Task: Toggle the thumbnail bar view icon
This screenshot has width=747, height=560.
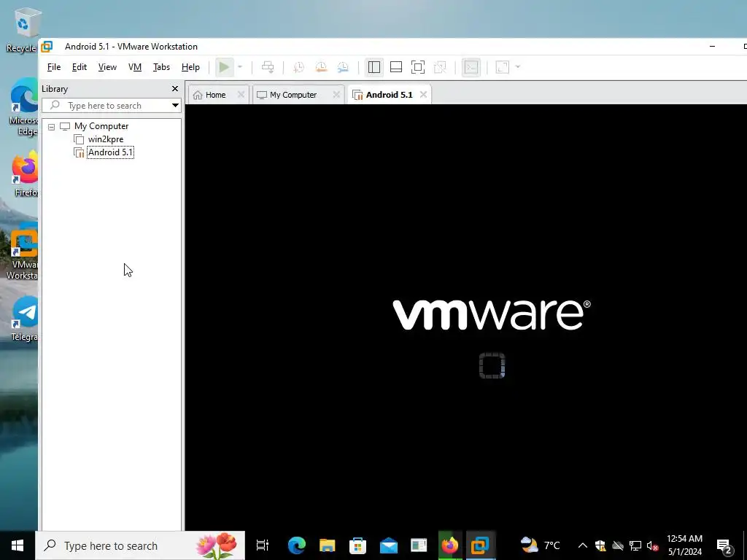Action: click(x=396, y=67)
